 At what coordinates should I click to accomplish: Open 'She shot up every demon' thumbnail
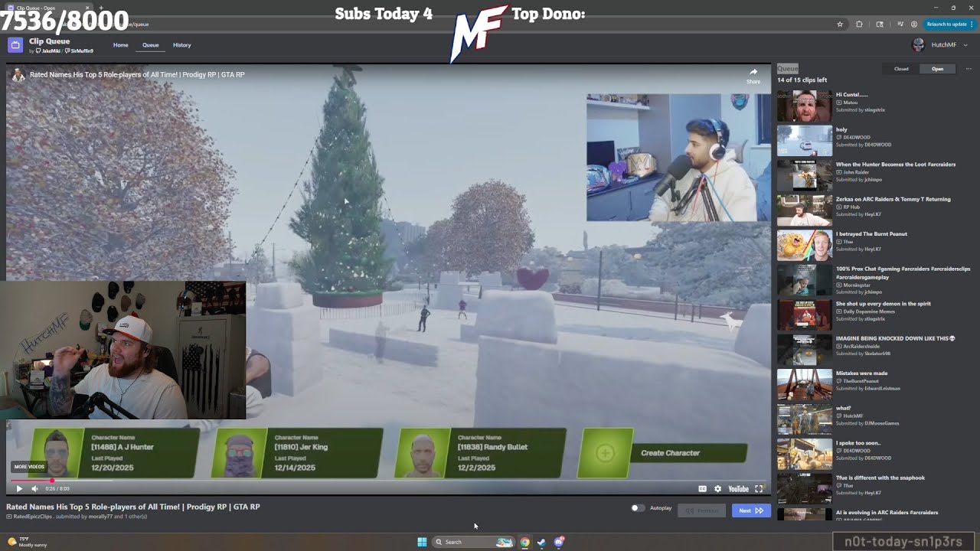click(x=804, y=315)
